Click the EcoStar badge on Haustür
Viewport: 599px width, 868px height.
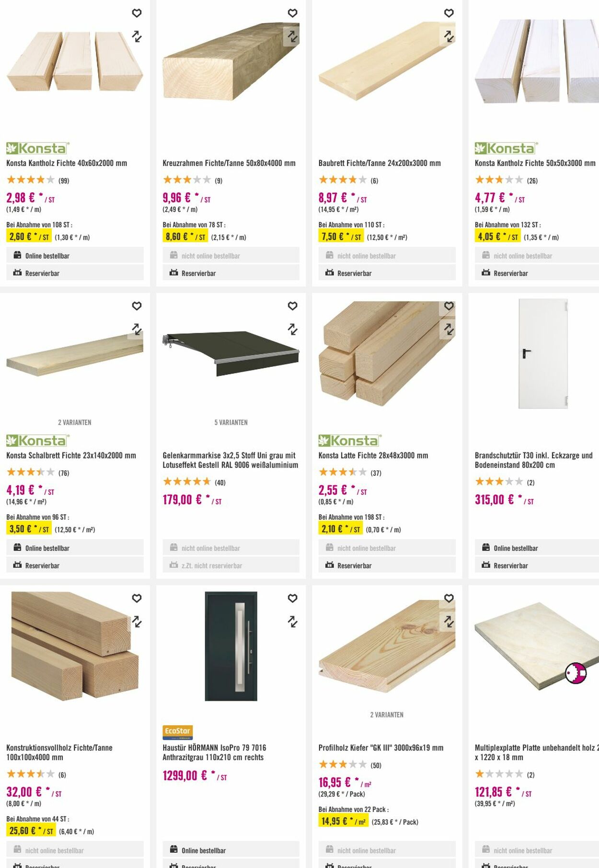(x=177, y=731)
